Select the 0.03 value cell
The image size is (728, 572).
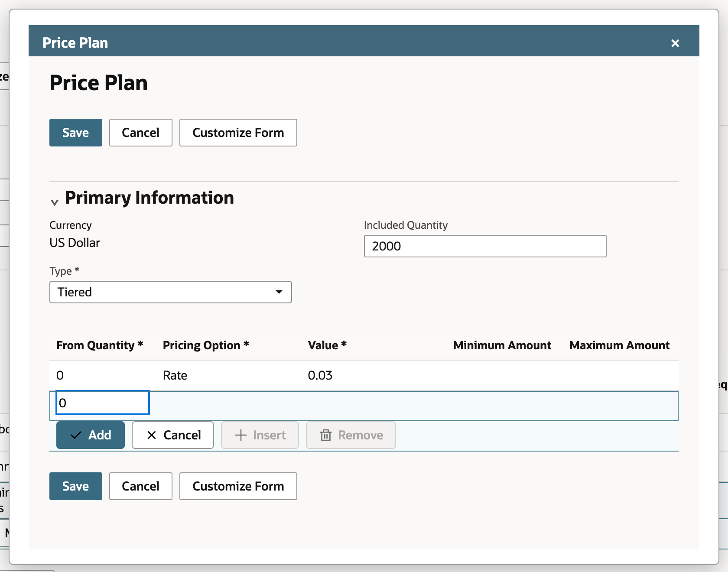320,375
